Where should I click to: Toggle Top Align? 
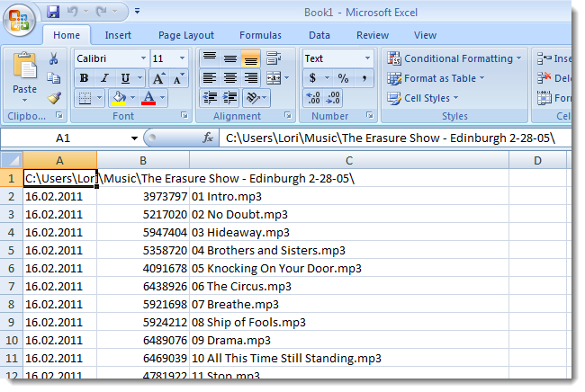(x=210, y=58)
